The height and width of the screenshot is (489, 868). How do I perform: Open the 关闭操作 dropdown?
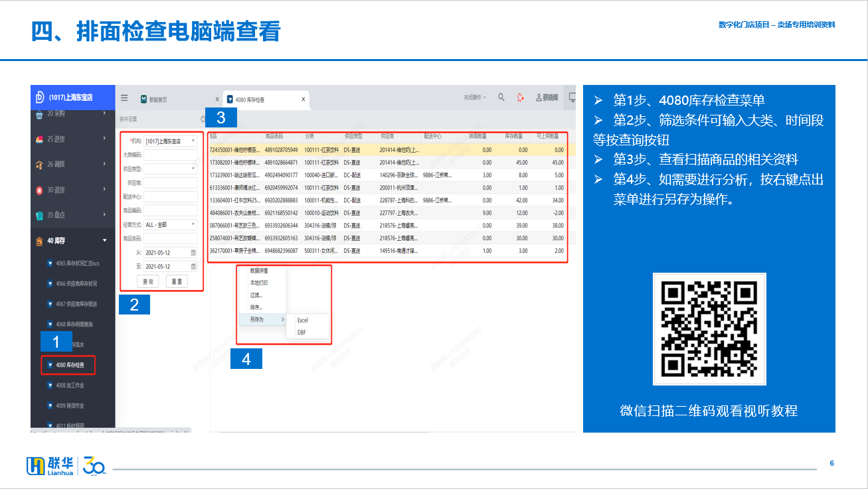475,98
